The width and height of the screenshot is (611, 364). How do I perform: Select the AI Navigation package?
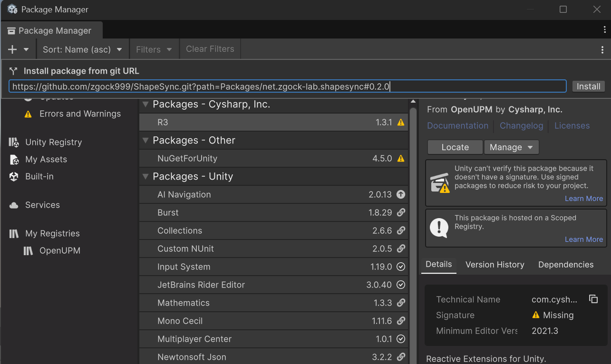click(273, 194)
